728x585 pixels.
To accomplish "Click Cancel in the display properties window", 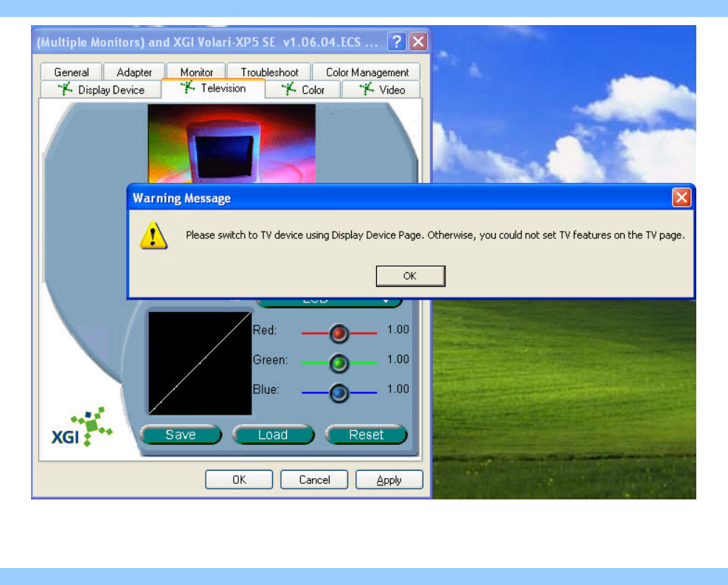I will coord(314,480).
